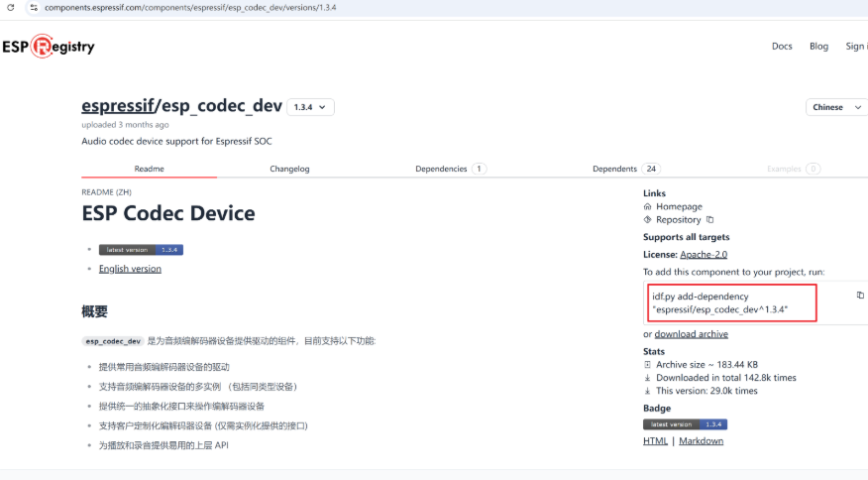Click the latest version badge under Badge

(x=685, y=424)
